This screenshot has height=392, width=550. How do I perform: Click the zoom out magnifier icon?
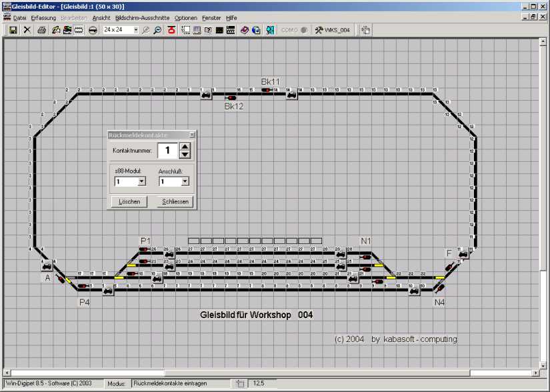point(157,30)
